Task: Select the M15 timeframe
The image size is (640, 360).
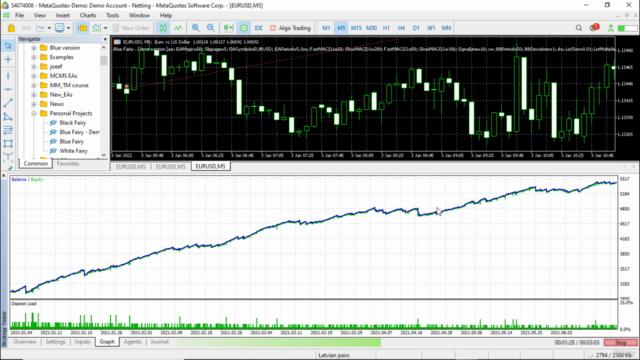Action: tap(356, 28)
